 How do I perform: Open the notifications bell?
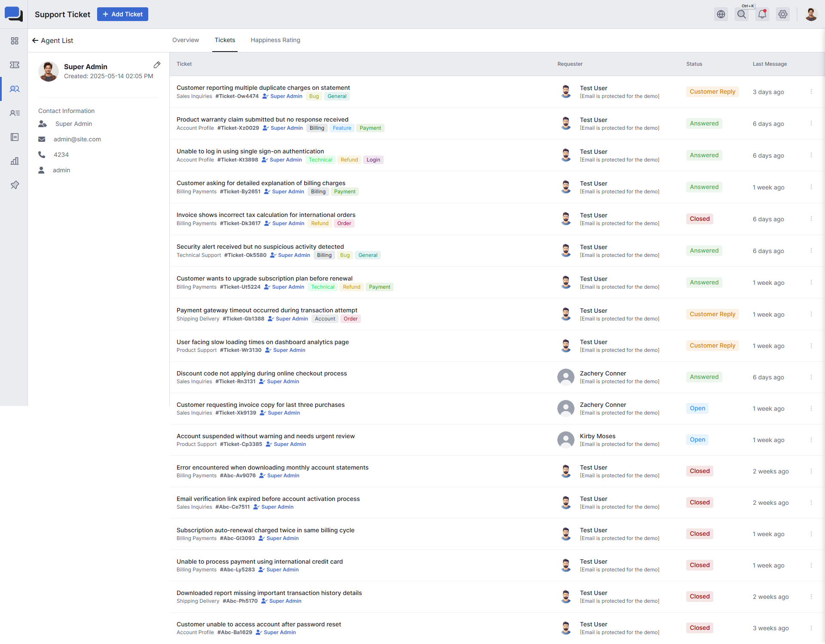762,14
